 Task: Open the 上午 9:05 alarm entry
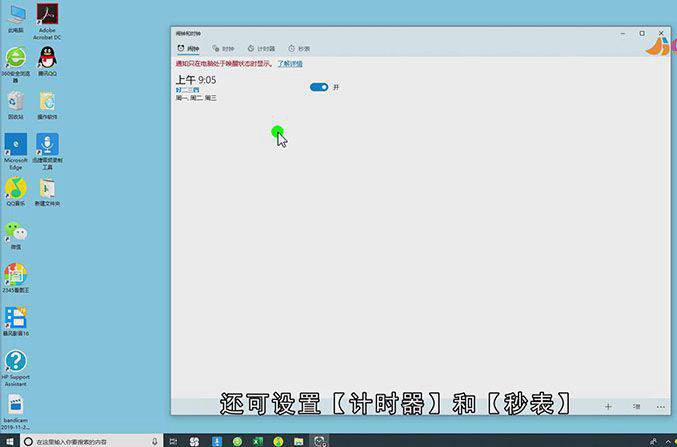[x=196, y=89]
